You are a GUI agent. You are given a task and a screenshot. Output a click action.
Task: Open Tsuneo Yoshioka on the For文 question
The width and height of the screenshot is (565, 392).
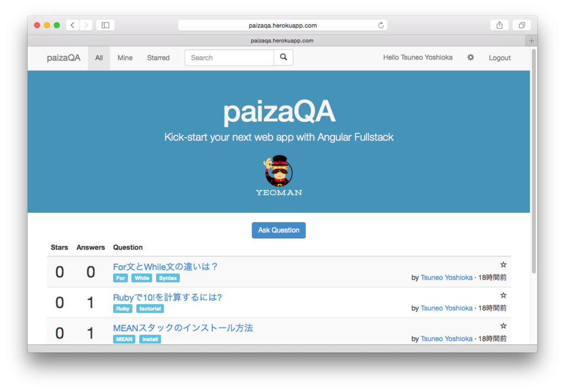(446, 277)
